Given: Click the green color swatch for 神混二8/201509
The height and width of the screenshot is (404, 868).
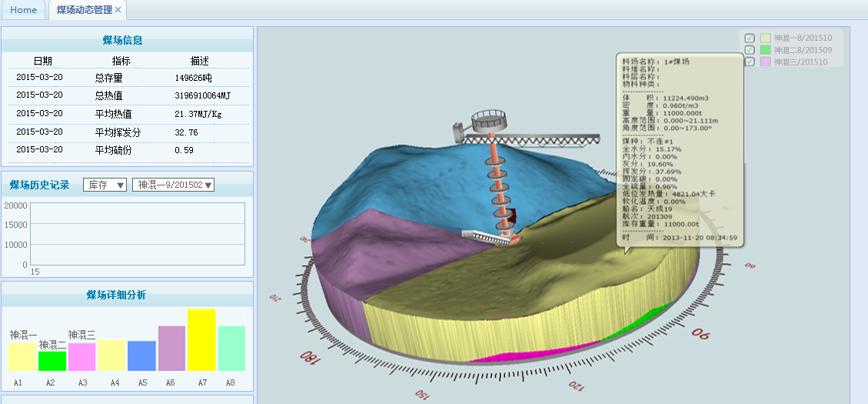Looking at the screenshot, I should coord(765,50).
